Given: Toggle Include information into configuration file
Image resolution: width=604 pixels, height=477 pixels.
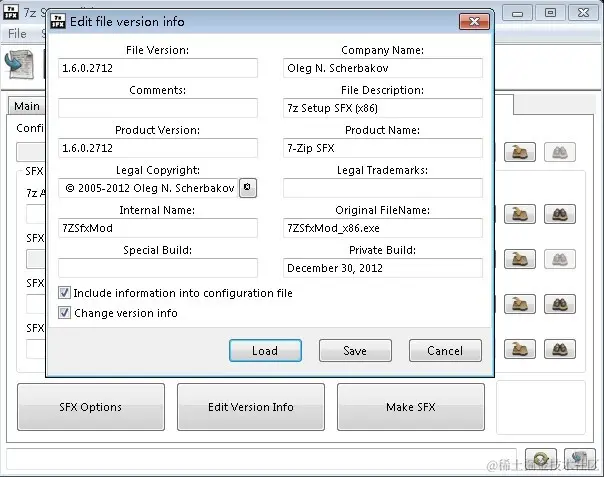Looking at the screenshot, I should click(x=64, y=293).
